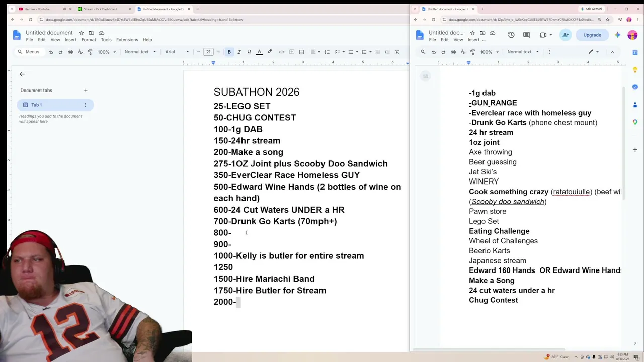Click the Upgrade button
The width and height of the screenshot is (644, 362).
[592, 35]
